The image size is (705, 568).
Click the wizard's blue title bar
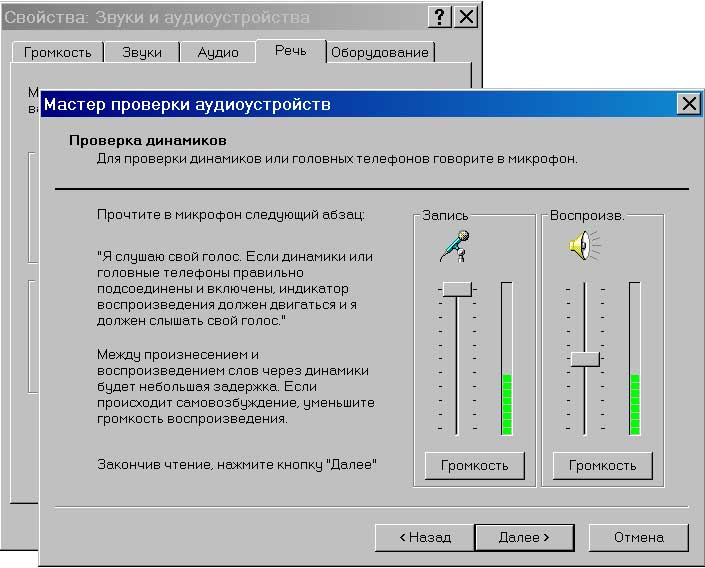[x=350, y=104]
